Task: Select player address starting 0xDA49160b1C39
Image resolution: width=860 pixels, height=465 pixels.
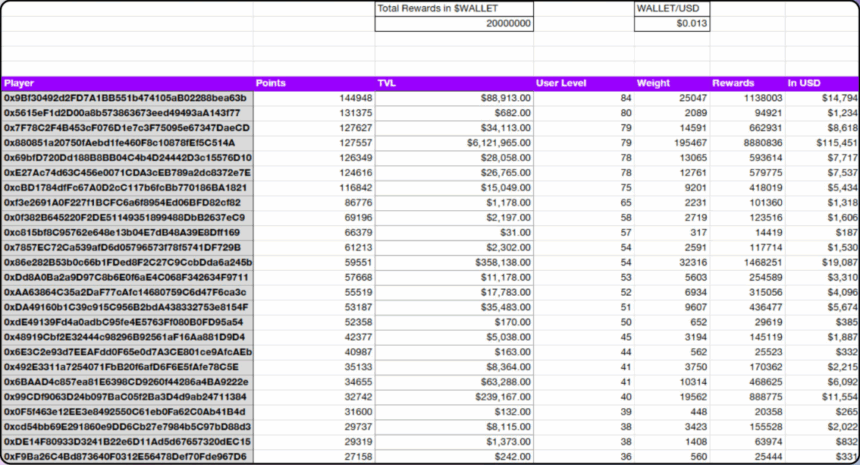Action: pyautogui.click(x=127, y=307)
